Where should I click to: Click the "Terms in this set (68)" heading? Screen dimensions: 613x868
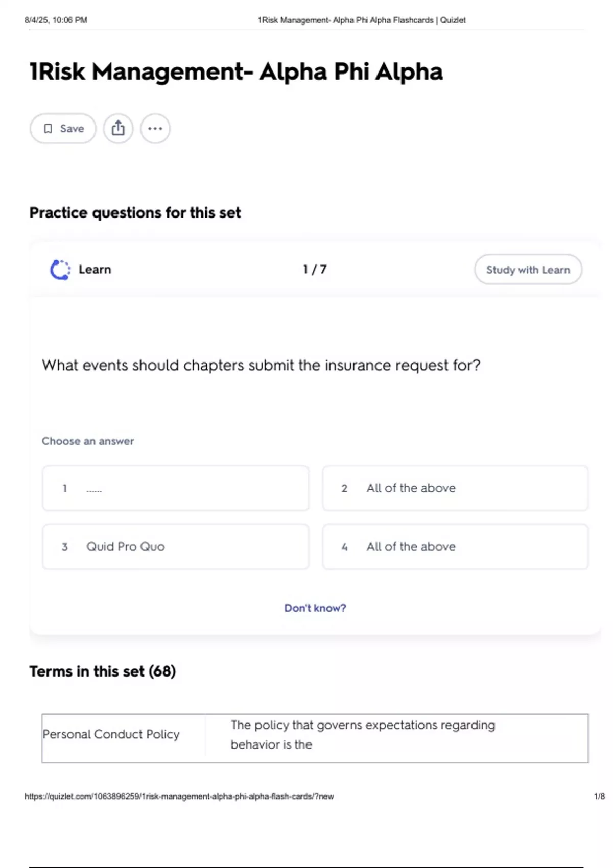point(103,671)
